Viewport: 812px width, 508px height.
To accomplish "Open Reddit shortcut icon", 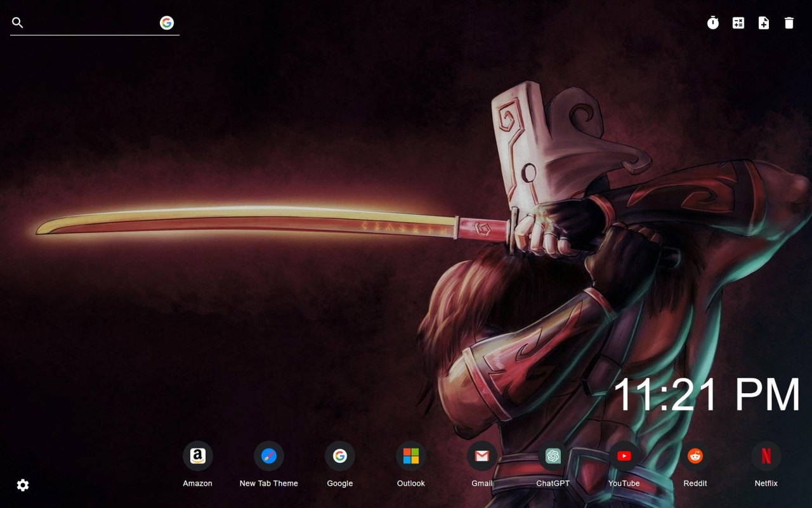I will click(x=695, y=456).
